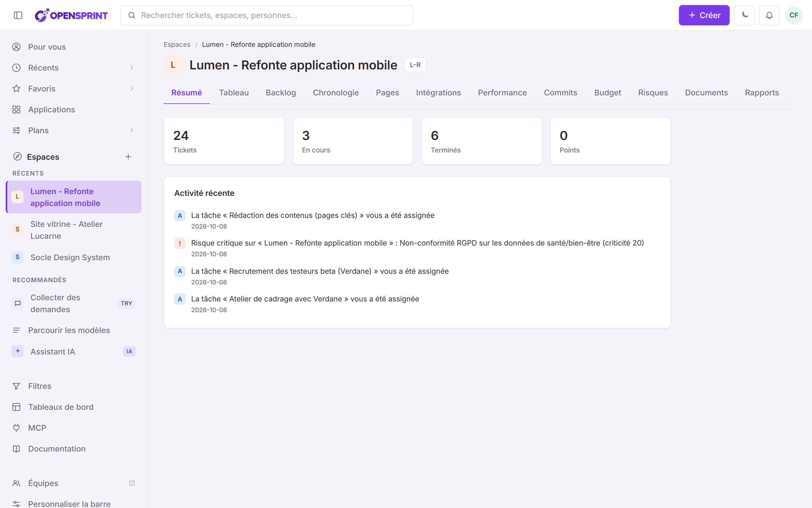Click the L-R project key badge

415,65
